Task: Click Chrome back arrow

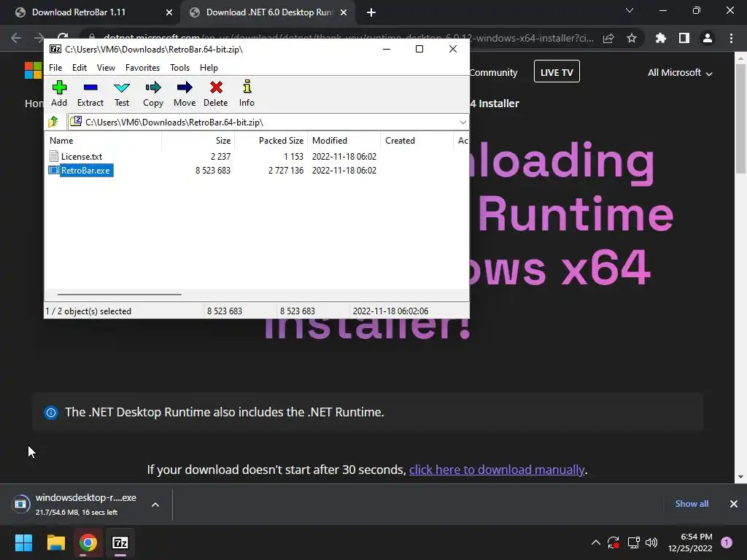Action: tap(16, 38)
